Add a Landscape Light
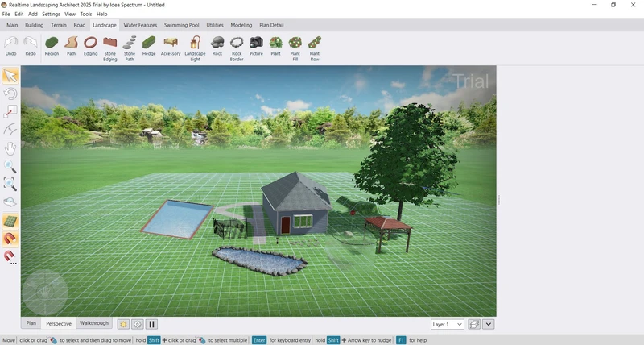 coord(195,48)
